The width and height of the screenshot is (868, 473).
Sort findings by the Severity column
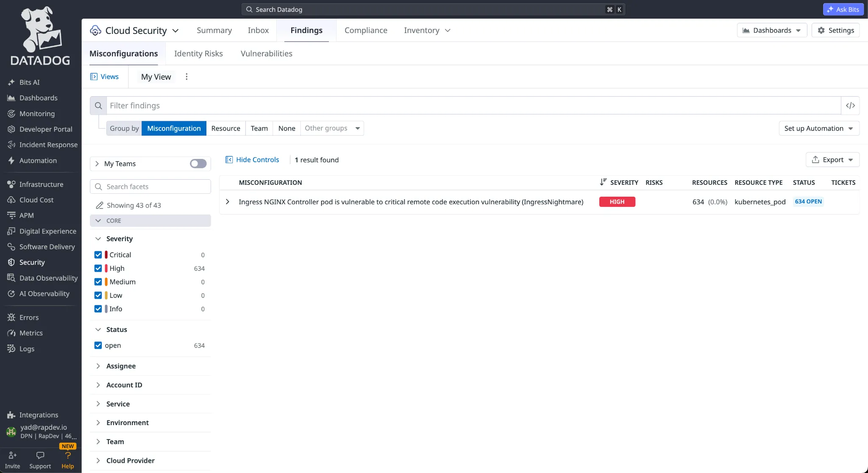click(x=619, y=183)
